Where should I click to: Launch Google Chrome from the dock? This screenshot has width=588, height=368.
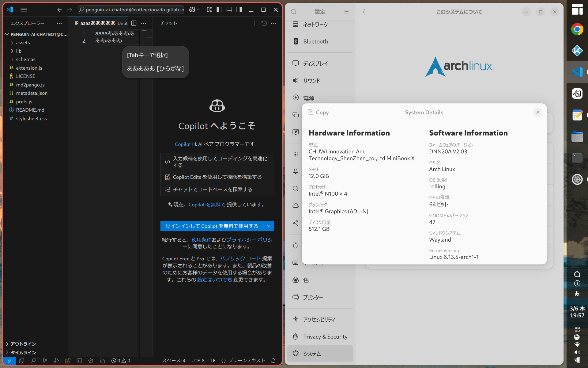point(577,29)
